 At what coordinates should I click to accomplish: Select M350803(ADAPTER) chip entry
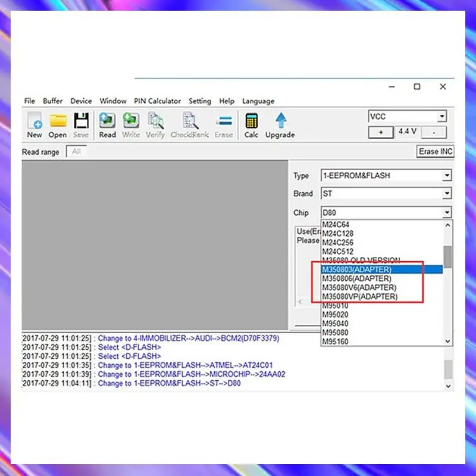[x=382, y=270]
